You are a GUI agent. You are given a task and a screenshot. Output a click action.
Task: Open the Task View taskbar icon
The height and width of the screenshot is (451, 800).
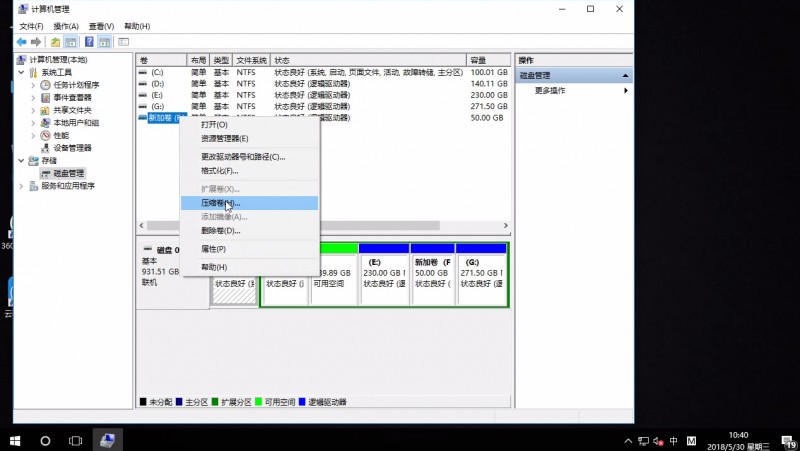[76, 440]
